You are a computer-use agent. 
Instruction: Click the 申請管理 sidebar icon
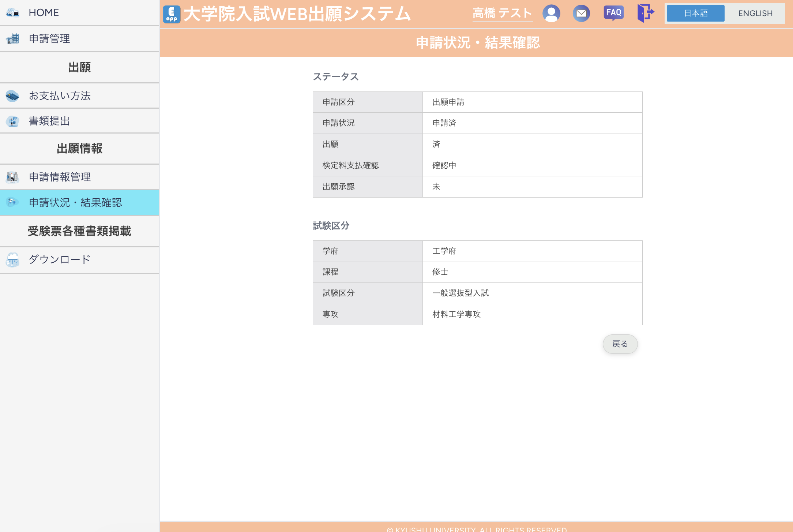point(12,38)
